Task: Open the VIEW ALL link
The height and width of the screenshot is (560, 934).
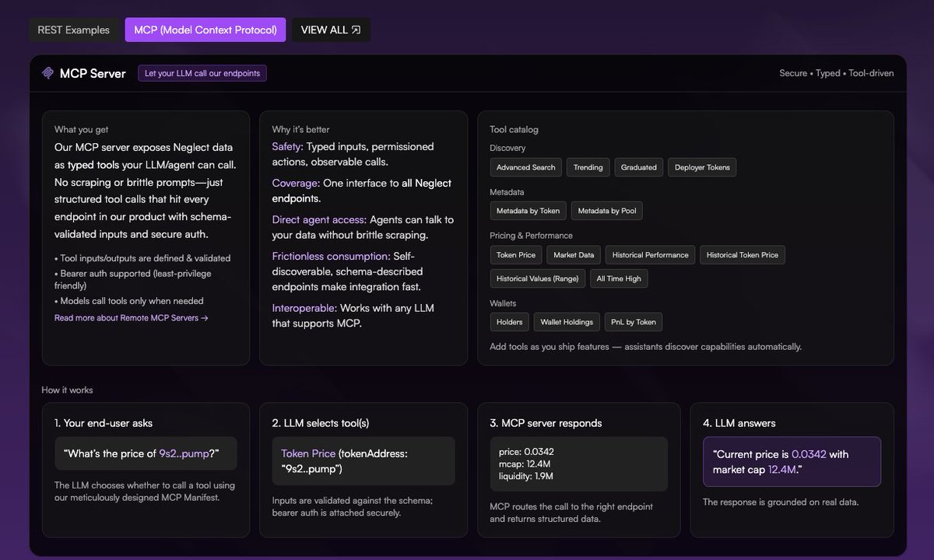Action: (331, 30)
